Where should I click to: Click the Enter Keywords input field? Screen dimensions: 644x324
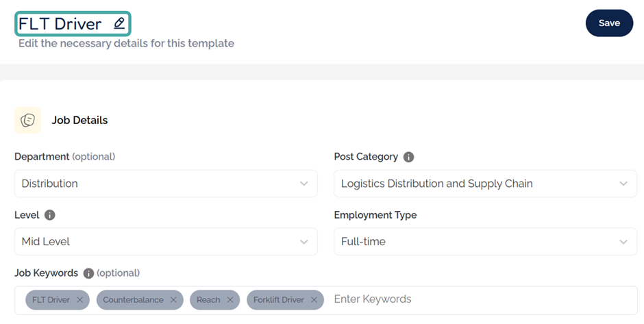pyautogui.click(x=480, y=299)
